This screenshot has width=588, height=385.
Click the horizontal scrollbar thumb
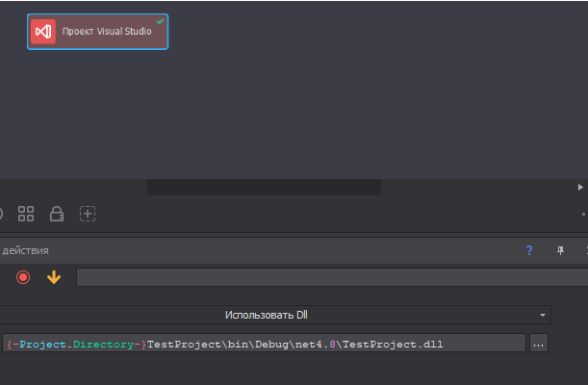264,187
